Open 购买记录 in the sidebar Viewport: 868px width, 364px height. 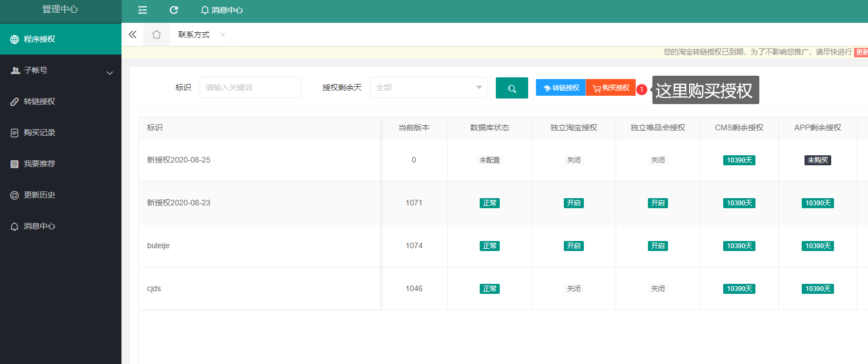[61, 132]
